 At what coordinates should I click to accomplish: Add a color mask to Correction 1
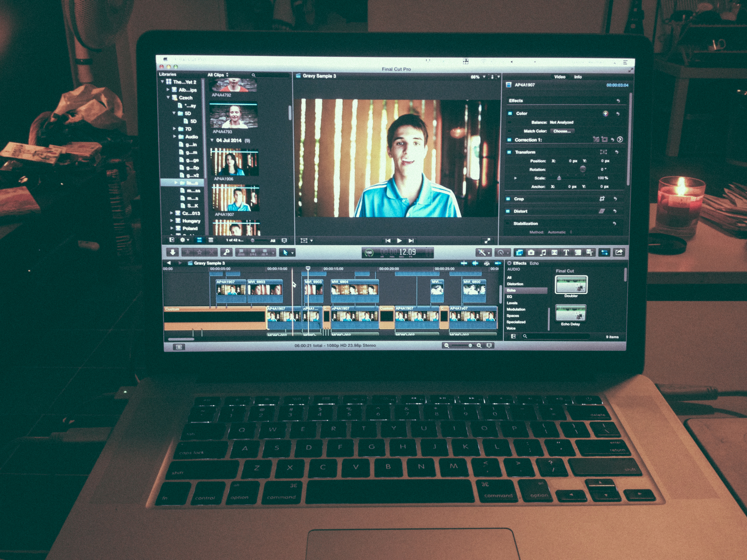596,139
